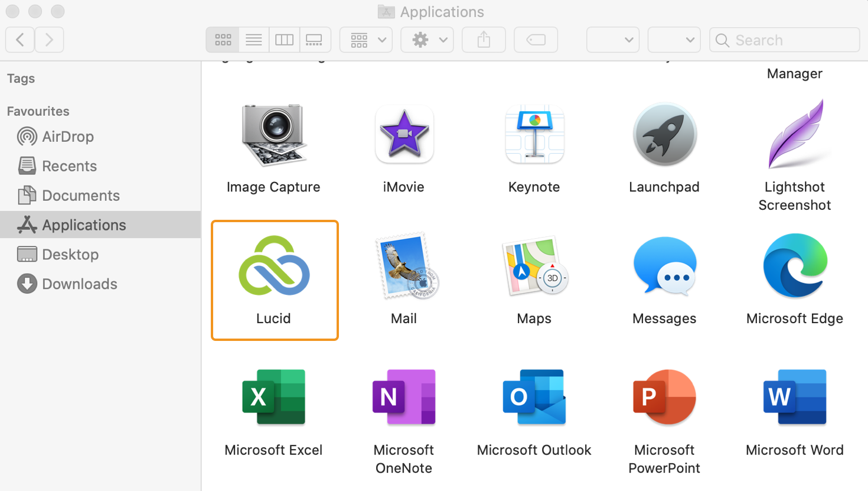Click the Microsoft Outlook name label

(x=534, y=450)
